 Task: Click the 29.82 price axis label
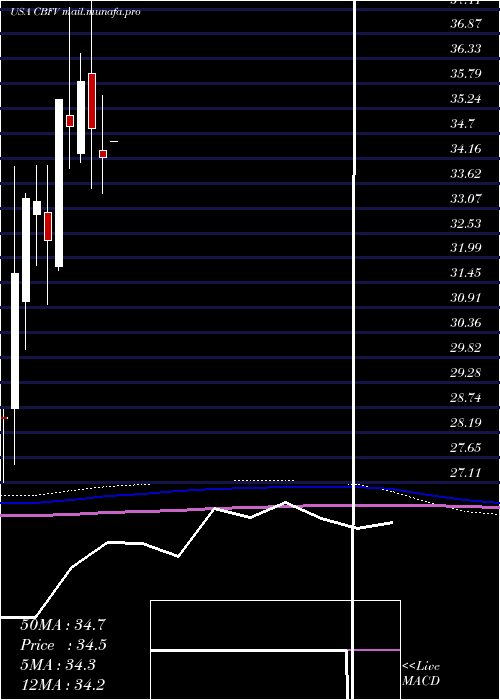[x=466, y=347]
